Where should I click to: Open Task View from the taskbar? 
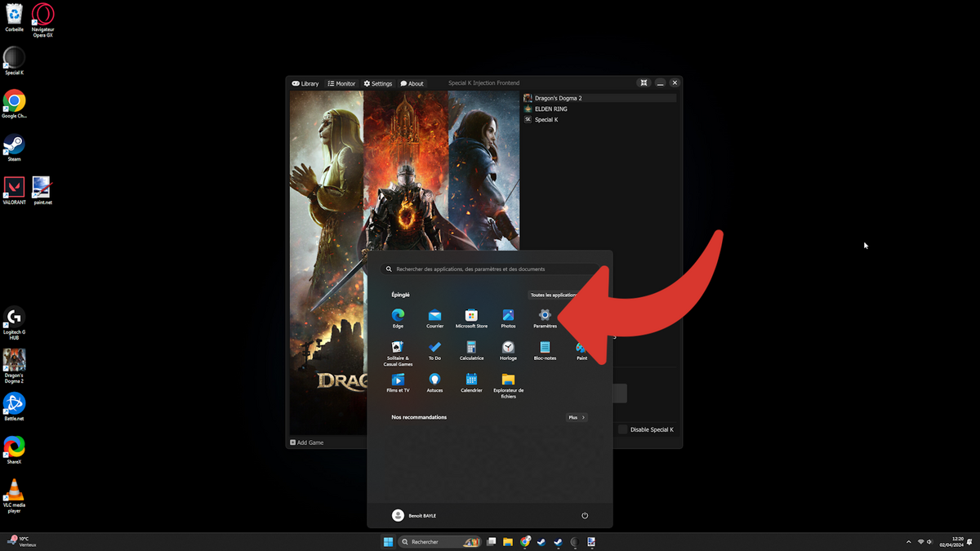coord(492,542)
